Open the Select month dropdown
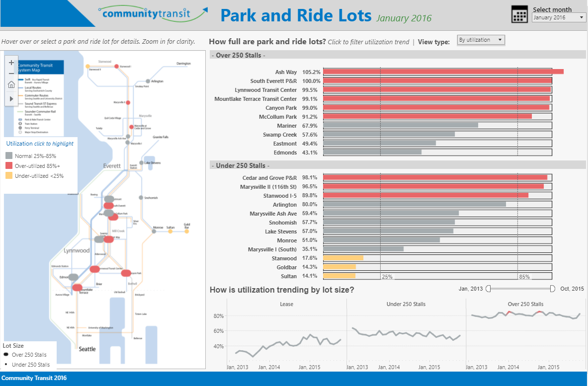Image resolution: width=588 pixels, height=386 pixels. (x=559, y=17)
